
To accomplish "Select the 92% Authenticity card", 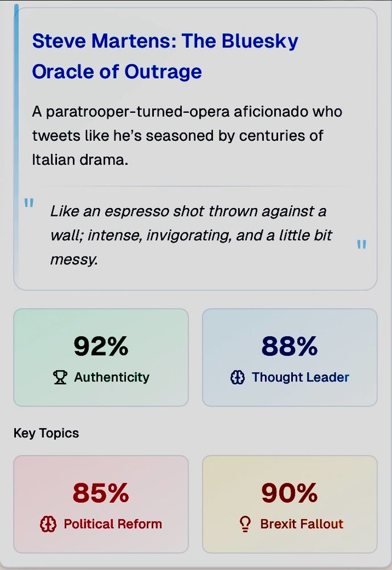I will click(x=101, y=357).
